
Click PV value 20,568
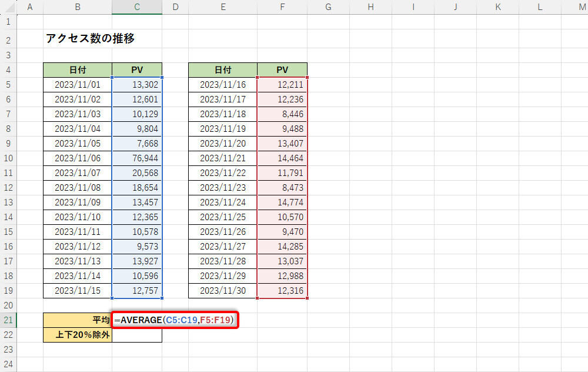(137, 172)
